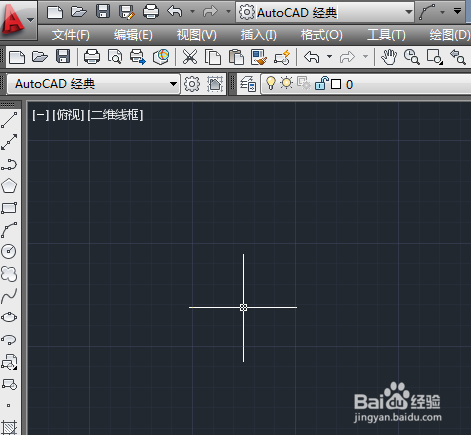Image resolution: width=471 pixels, height=435 pixels.
Task: Click Block Editor icon
Action: point(282,57)
